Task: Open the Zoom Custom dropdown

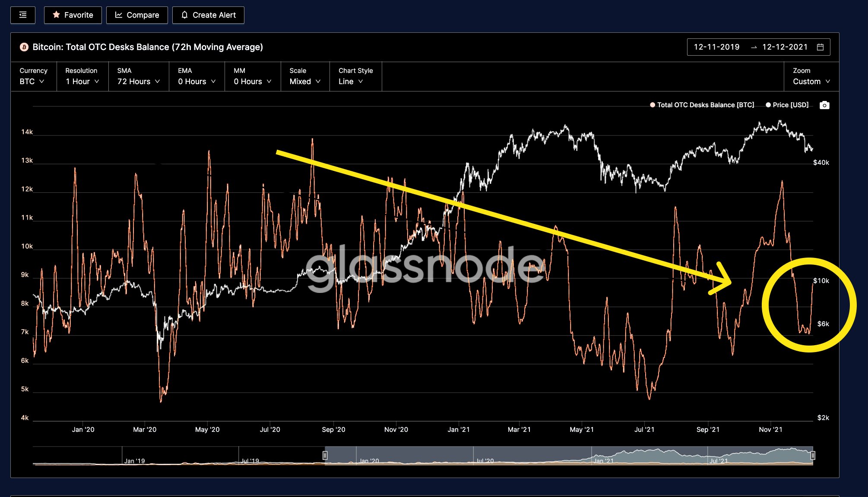Action: (811, 82)
